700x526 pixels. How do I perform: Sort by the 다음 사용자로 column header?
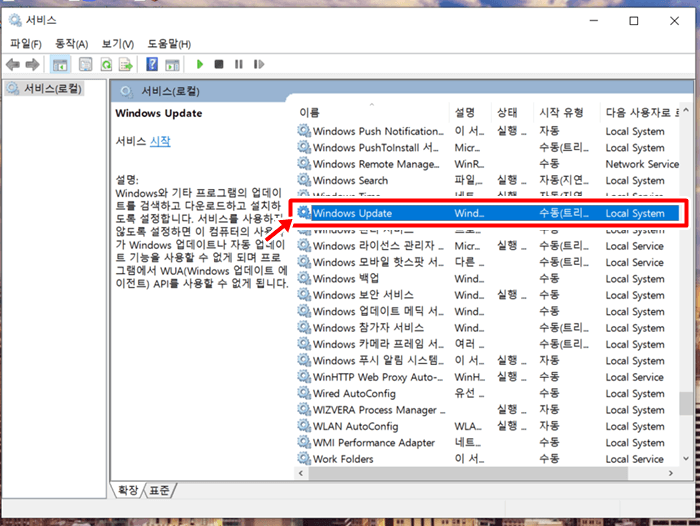pyautogui.click(x=641, y=112)
